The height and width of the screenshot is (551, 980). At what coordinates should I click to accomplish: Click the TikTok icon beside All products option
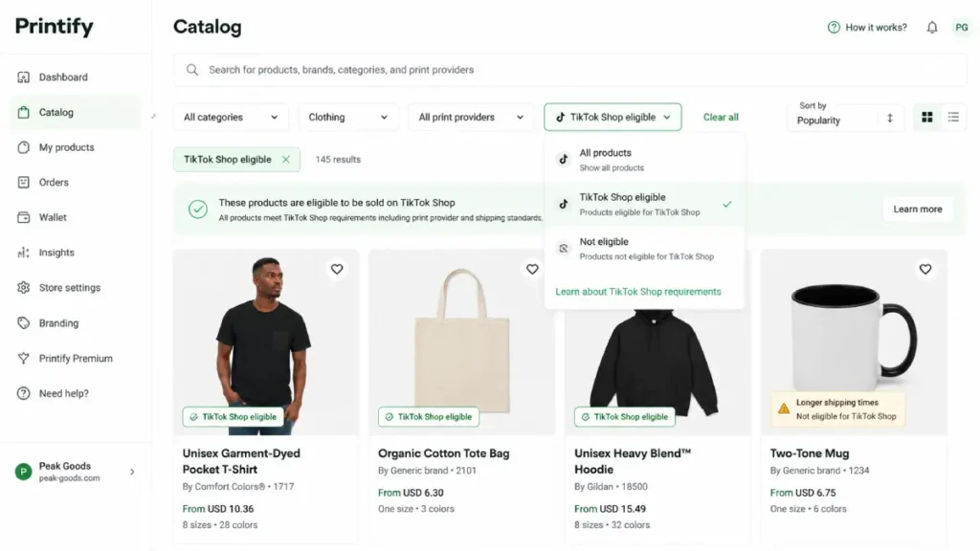[x=563, y=160]
